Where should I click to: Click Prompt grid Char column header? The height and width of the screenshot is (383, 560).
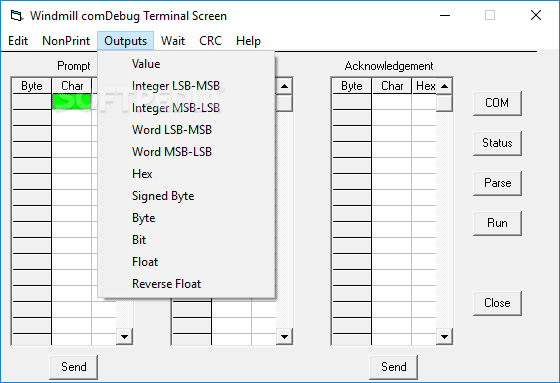coord(72,86)
